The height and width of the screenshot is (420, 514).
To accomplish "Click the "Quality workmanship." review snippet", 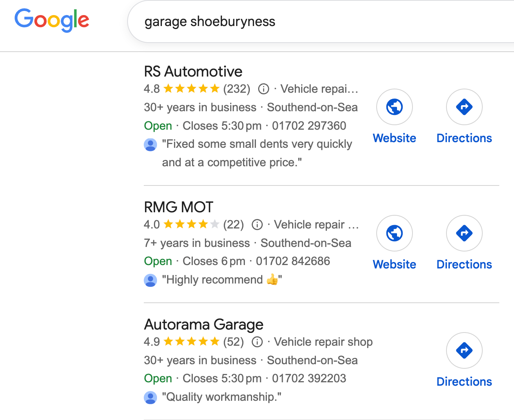I will point(222,397).
